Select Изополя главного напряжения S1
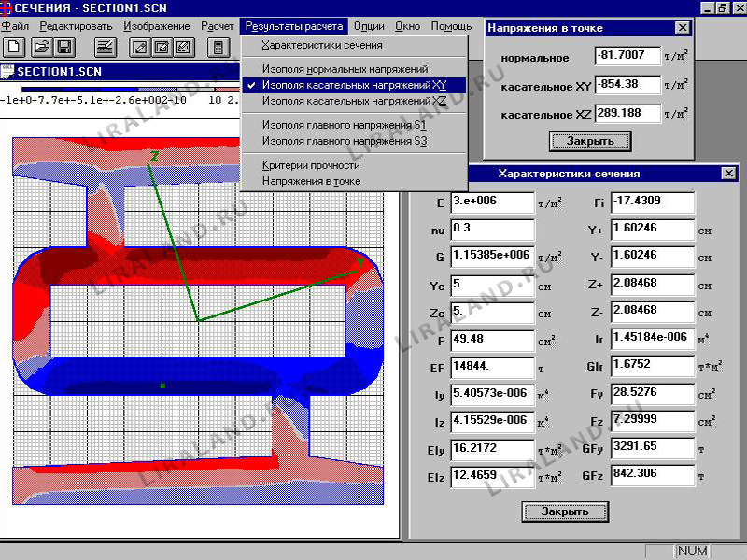This screenshot has height=560, width=747. (344, 124)
